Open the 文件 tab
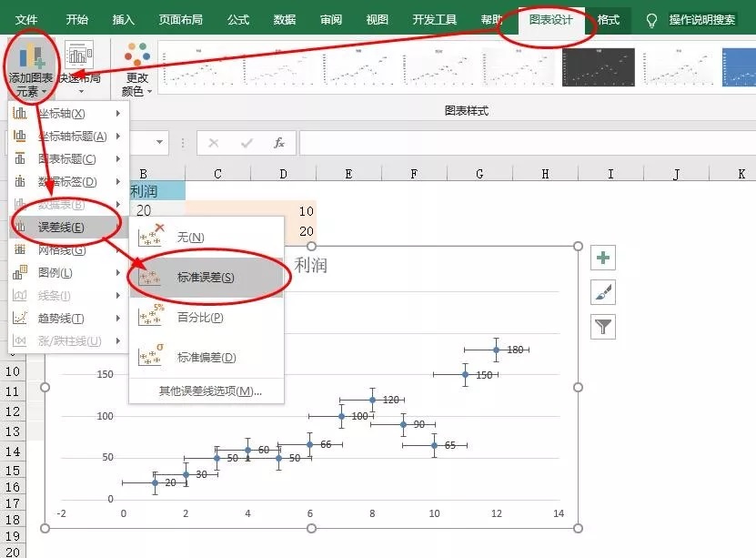Image resolution: width=756 pixels, height=558 pixels. (x=26, y=20)
